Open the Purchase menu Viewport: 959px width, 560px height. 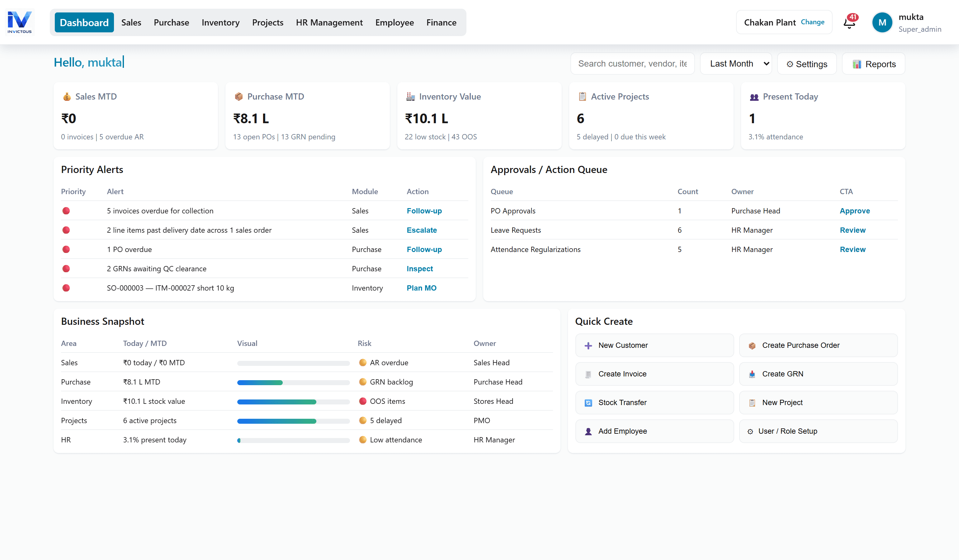click(171, 22)
